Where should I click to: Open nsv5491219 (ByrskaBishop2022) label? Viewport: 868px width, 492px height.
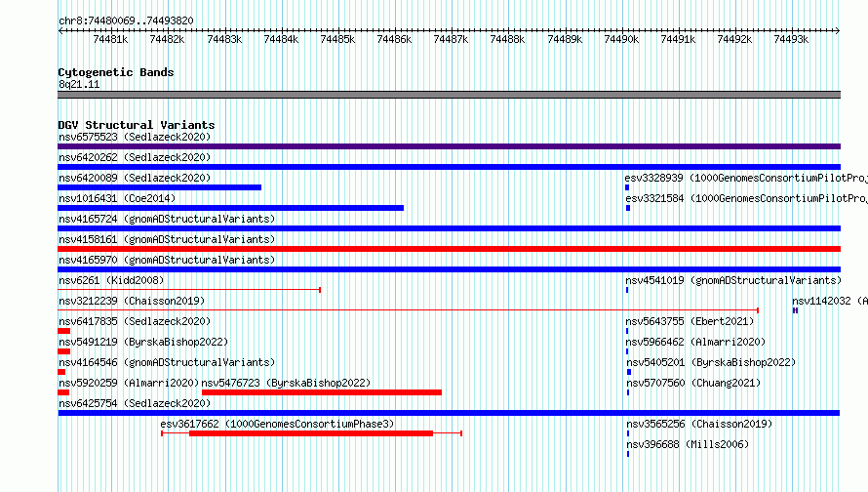(x=143, y=342)
